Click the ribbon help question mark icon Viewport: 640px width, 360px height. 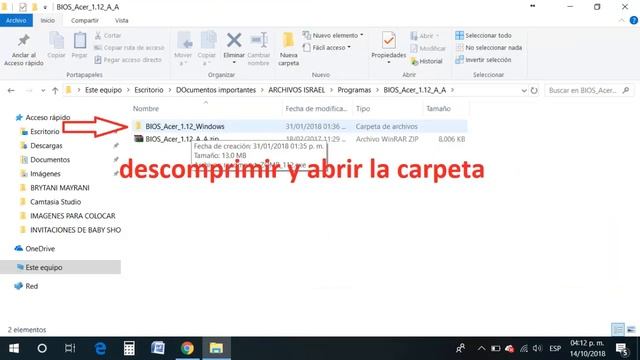point(633,20)
